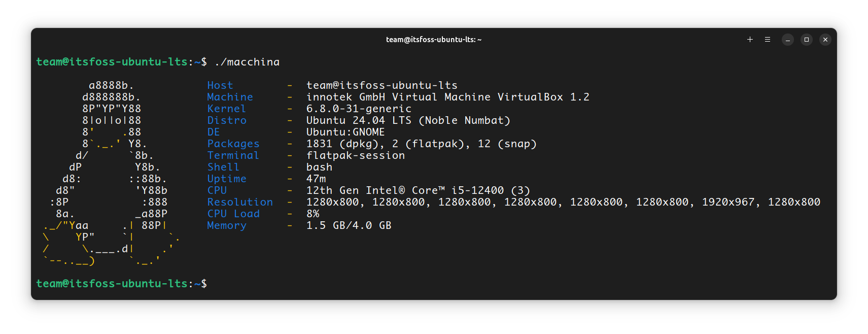The image size is (868, 334).
Task: Click the Uptime value 47m
Action: pos(316,178)
